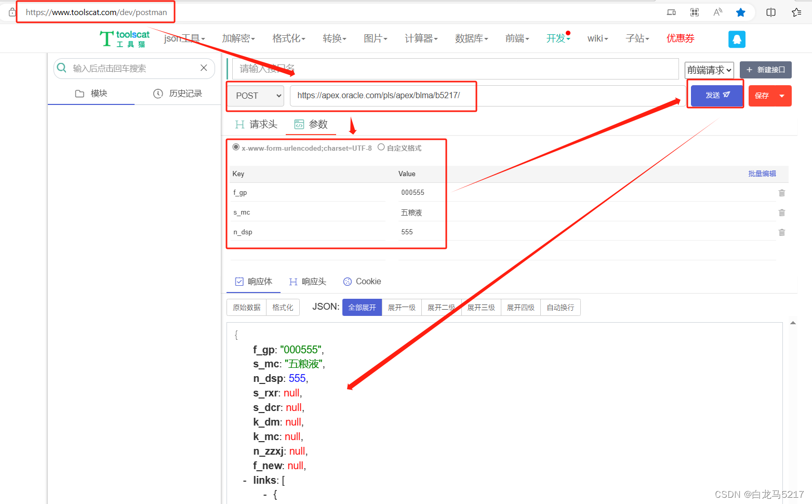Open the 开发 dropdown menu
The width and height of the screenshot is (812, 504).
point(558,38)
